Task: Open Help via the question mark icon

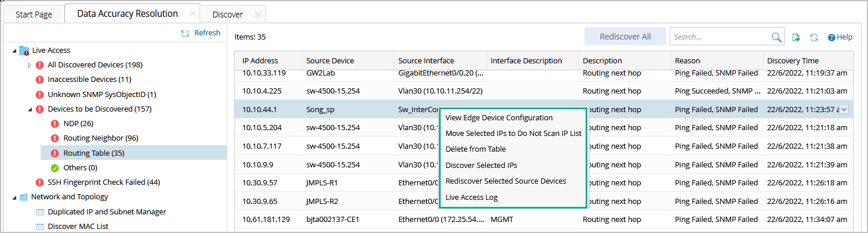Action: click(x=831, y=37)
